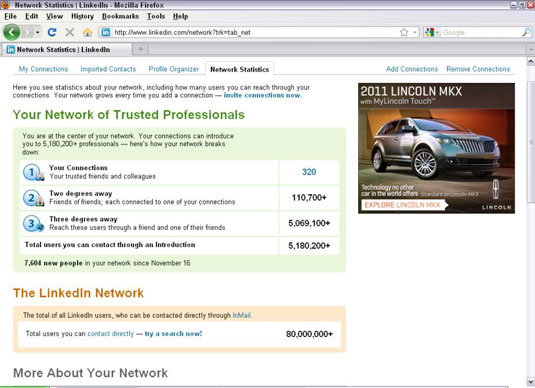The width and height of the screenshot is (535, 388).
Task: Click the three degrees away number 3 icon
Action: pyautogui.click(x=33, y=224)
